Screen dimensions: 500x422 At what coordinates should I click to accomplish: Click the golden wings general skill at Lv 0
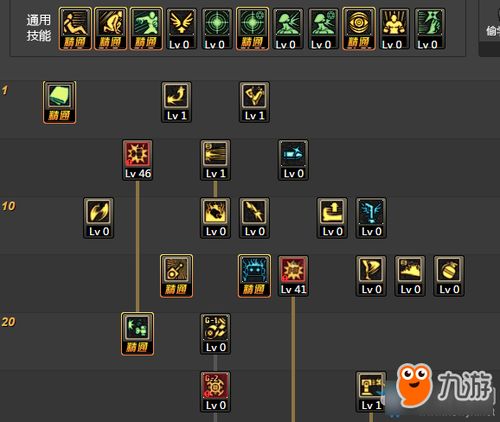(181, 29)
